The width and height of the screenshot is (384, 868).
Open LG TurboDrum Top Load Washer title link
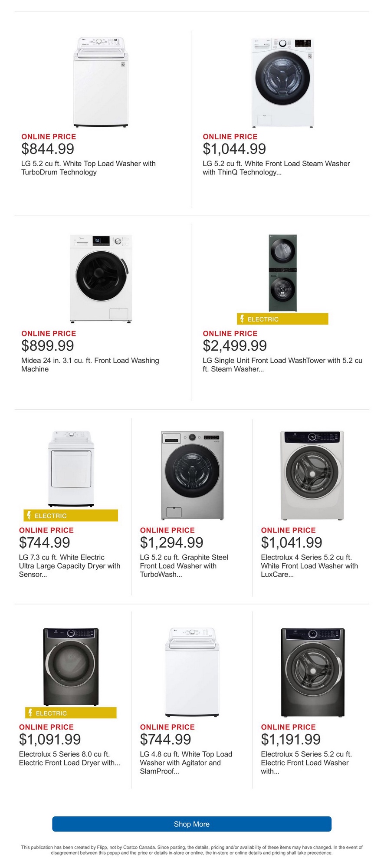tap(89, 168)
